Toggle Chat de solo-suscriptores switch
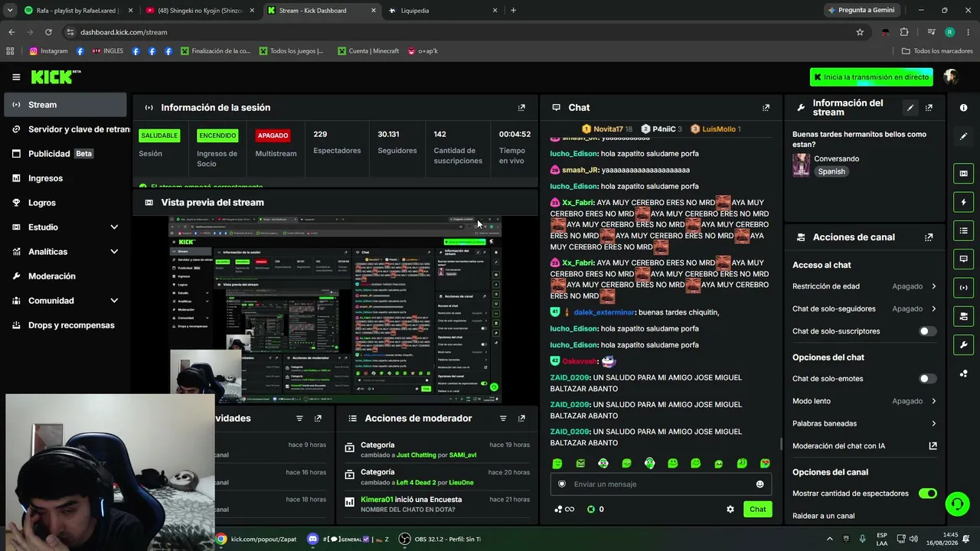The height and width of the screenshot is (551, 980). pos(927,331)
